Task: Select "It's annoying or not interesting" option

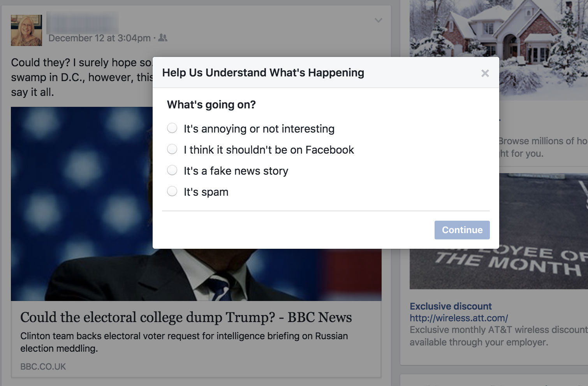Action: click(172, 128)
